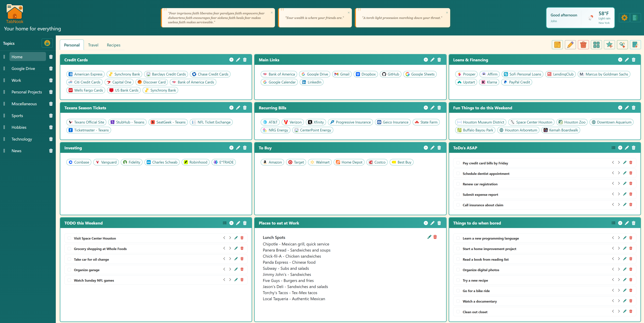Mark Visit Space Center Houston as done

tap(69, 238)
